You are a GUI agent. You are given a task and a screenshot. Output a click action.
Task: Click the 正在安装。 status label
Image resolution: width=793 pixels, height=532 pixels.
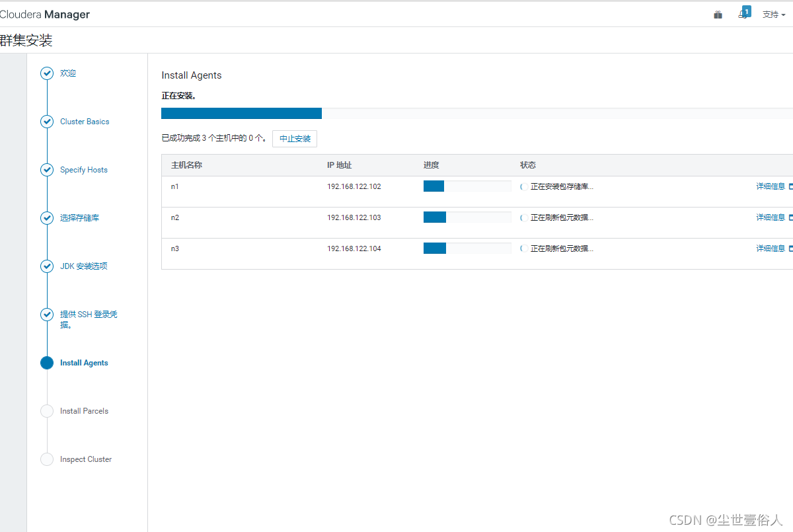[179, 96]
